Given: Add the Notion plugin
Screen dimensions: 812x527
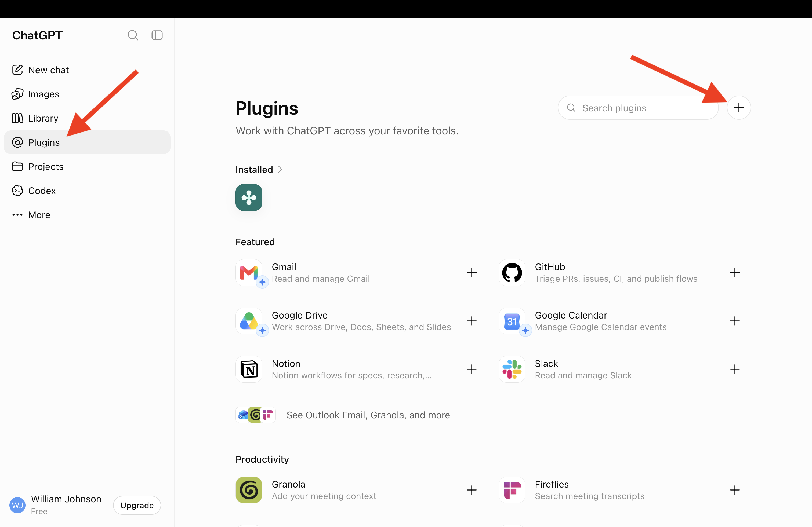Looking at the screenshot, I should pos(472,369).
